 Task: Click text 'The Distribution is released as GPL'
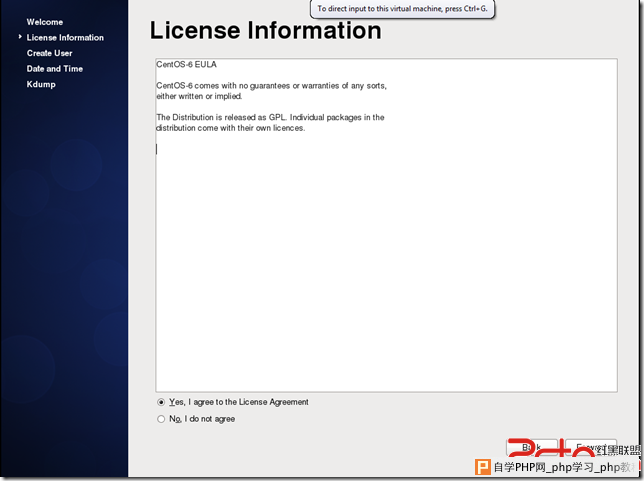(x=221, y=117)
